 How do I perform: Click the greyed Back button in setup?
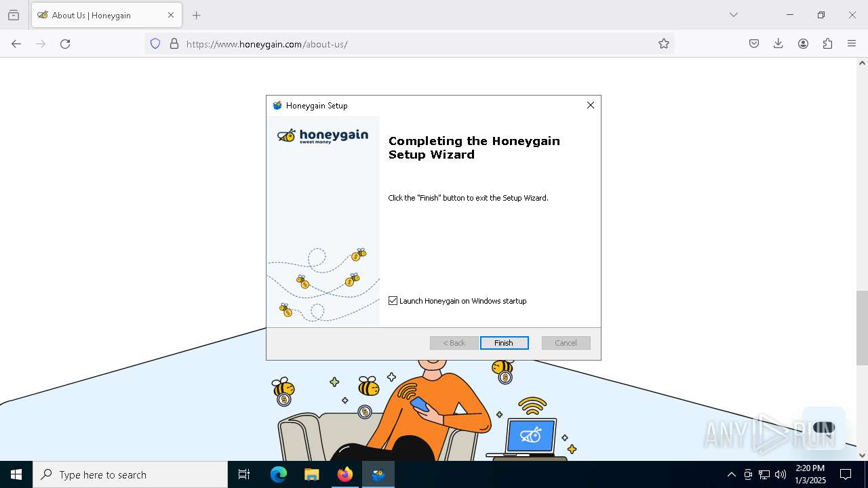point(454,343)
